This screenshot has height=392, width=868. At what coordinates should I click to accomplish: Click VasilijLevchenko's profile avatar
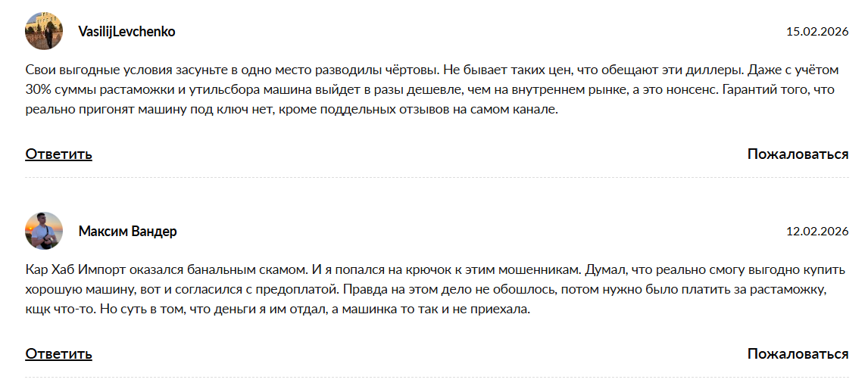[44, 31]
